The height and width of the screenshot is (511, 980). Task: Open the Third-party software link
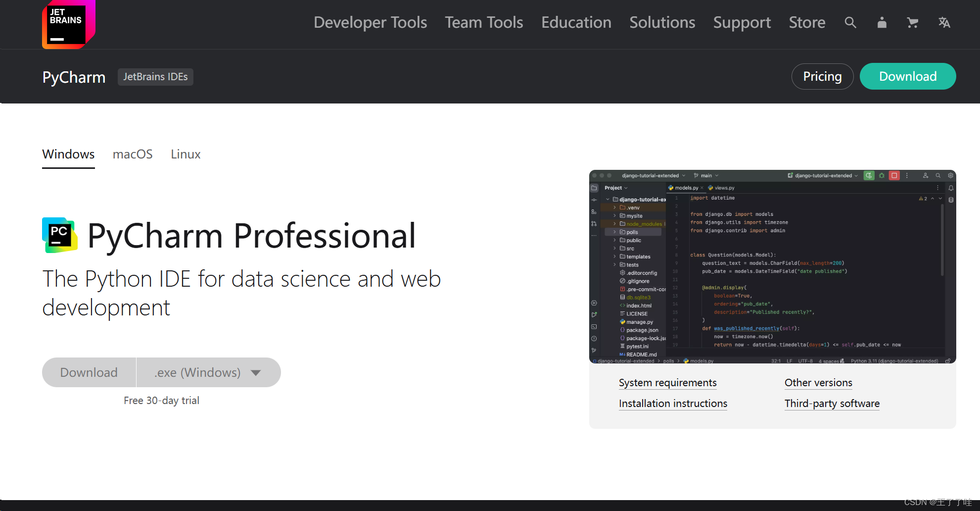832,404
